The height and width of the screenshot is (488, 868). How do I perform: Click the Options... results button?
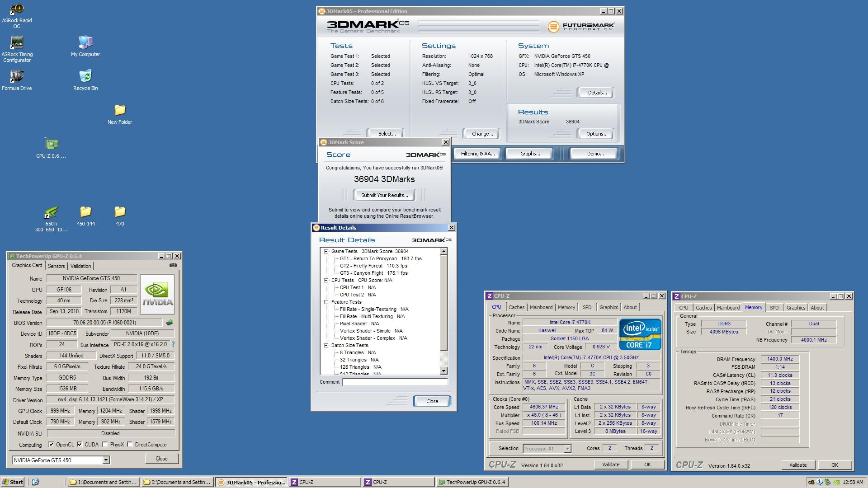coord(597,134)
